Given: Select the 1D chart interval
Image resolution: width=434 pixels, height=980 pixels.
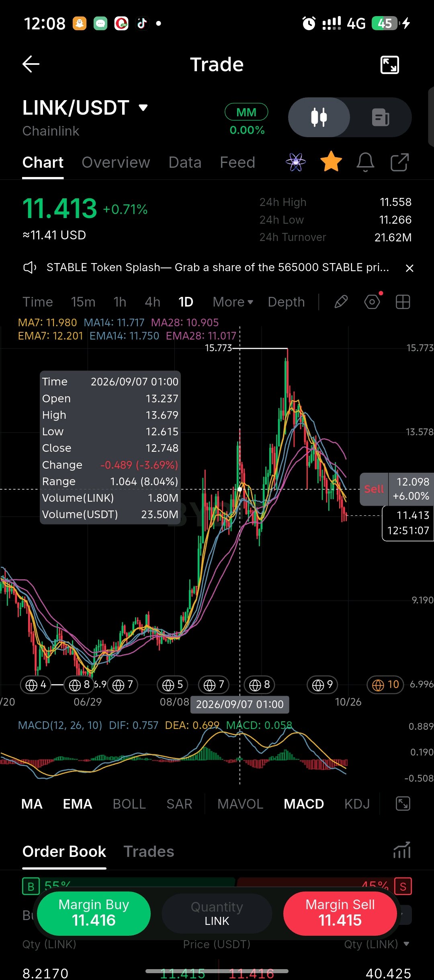Looking at the screenshot, I should [x=186, y=302].
